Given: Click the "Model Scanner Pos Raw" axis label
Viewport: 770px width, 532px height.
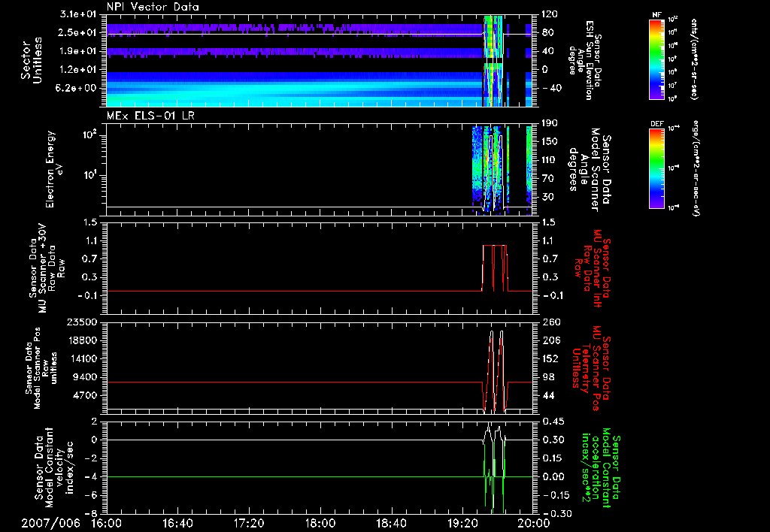Looking at the screenshot, I should click(x=41, y=368).
